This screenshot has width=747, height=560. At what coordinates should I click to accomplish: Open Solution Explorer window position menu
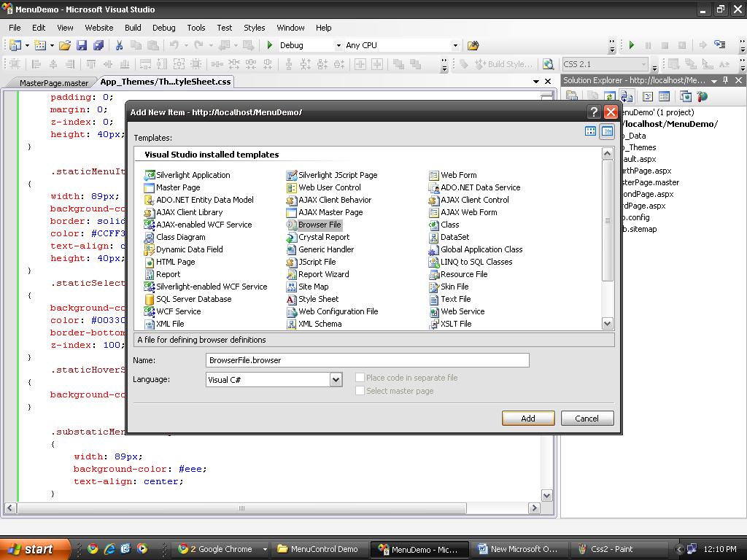714,80
